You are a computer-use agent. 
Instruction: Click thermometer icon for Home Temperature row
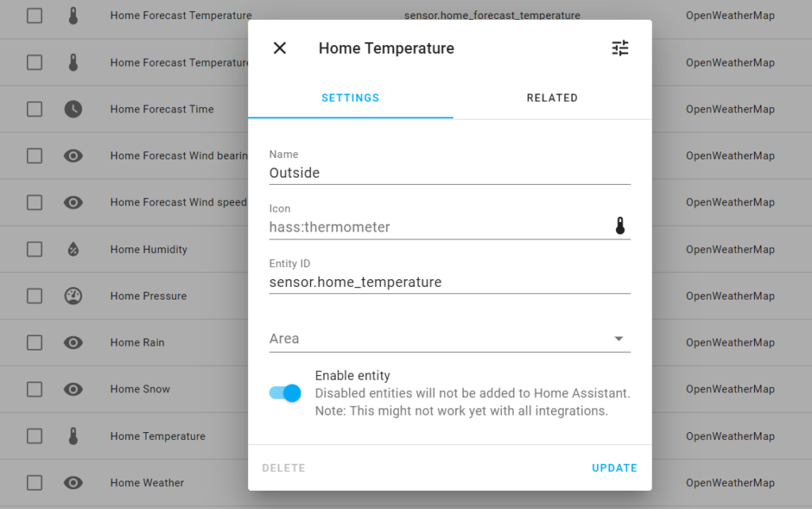pyautogui.click(x=73, y=436)
